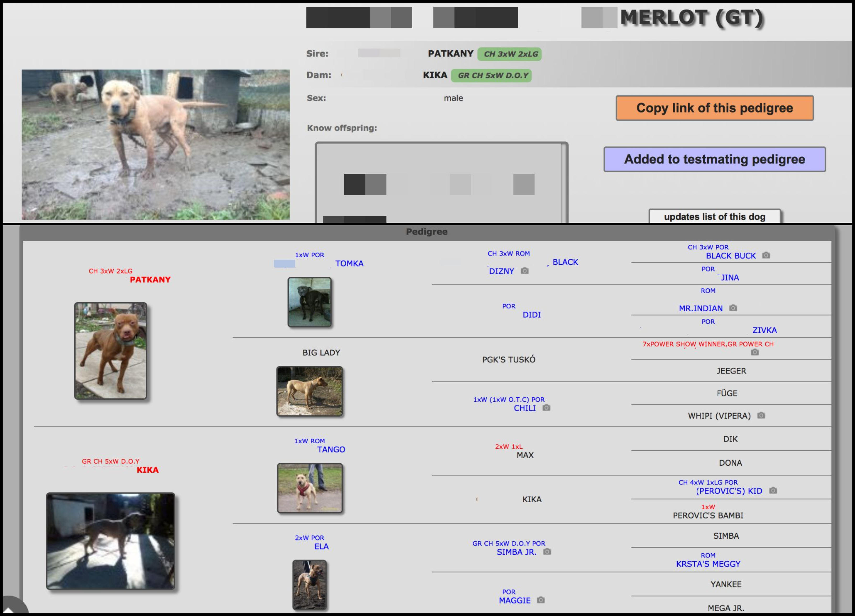Click MERLOT (GT) page title
Image resolution: width=855 pixels, height=616 pixels.
click(692, 18)
